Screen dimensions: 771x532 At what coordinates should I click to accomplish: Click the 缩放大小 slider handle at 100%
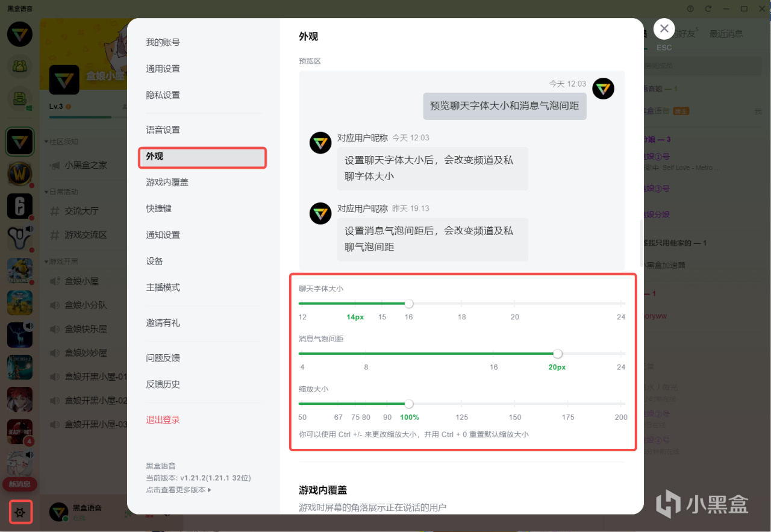pyautogui.click(x=409, y=404)
